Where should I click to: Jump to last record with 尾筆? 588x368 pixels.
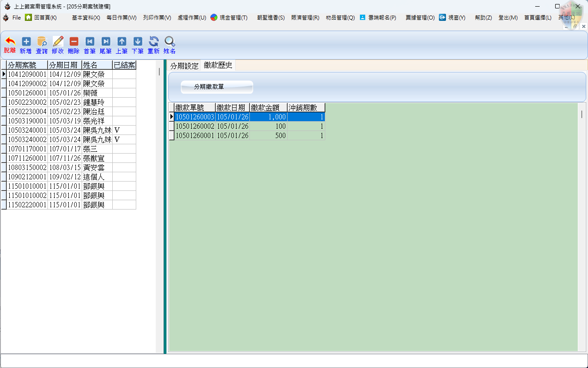pos(106,42)
